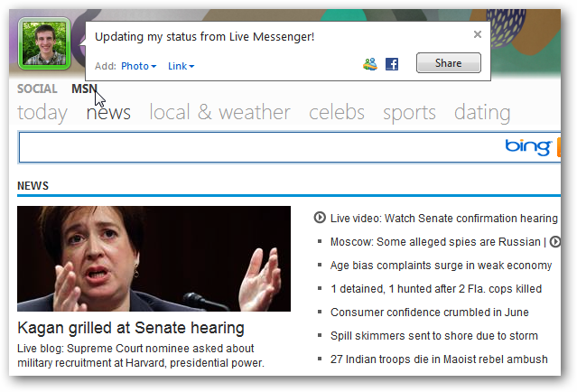Select the news tab
The height and width of the screenshot is (392, 577).
pos(108,113)
